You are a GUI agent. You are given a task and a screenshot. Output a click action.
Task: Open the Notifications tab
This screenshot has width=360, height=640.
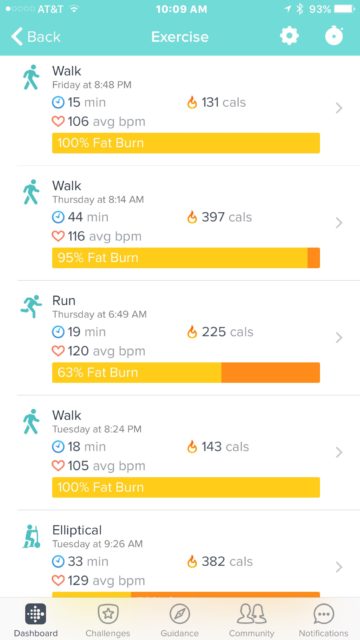324,620
